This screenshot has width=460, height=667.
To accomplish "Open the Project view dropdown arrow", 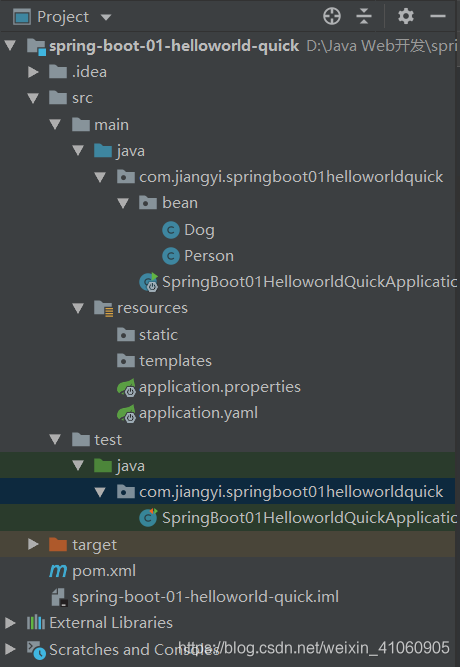I will click(x=106, y=17).
